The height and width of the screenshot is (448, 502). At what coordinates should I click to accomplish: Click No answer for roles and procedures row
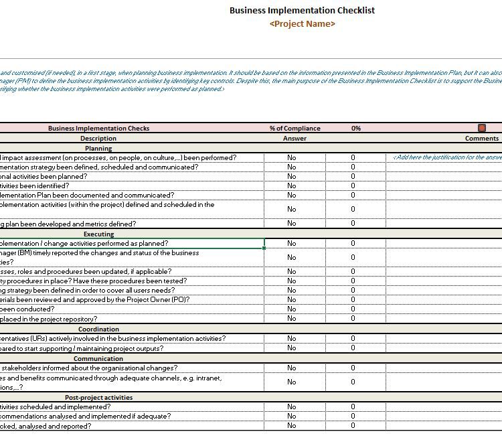pyautogui.click(x=292, y=271)
